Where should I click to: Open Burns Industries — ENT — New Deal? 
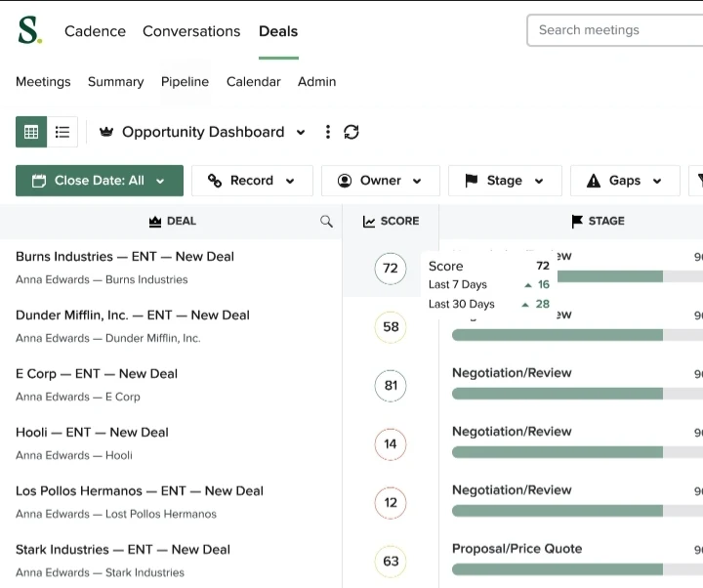point(125,257)
